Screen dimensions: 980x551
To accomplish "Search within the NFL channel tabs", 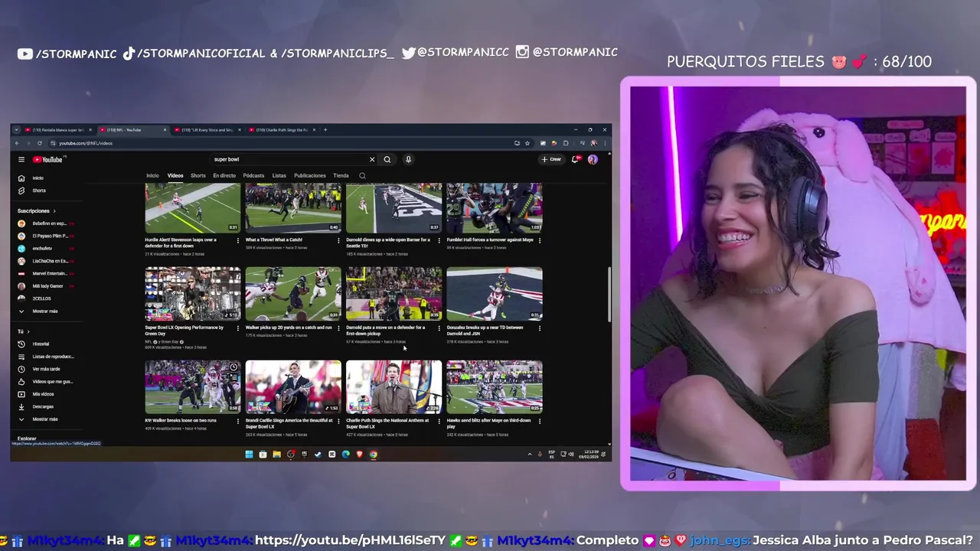I will click(x=362, y=175).
